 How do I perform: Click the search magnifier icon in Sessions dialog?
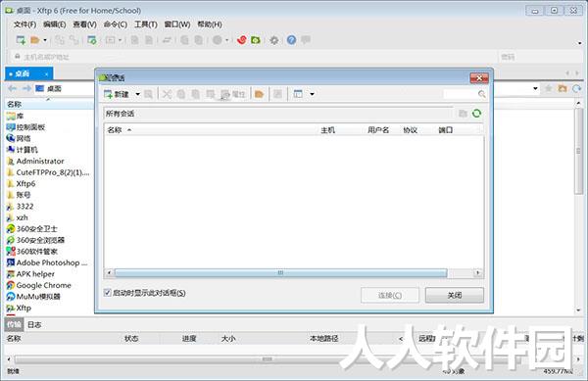[482, 94]
